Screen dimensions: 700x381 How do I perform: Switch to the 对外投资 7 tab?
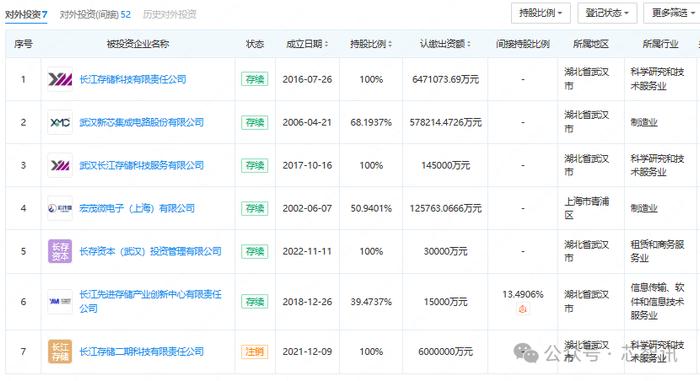point(26,14)
